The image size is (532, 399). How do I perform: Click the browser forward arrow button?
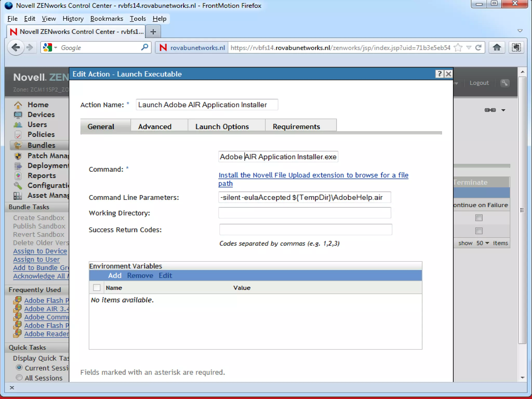pos(30,48)
